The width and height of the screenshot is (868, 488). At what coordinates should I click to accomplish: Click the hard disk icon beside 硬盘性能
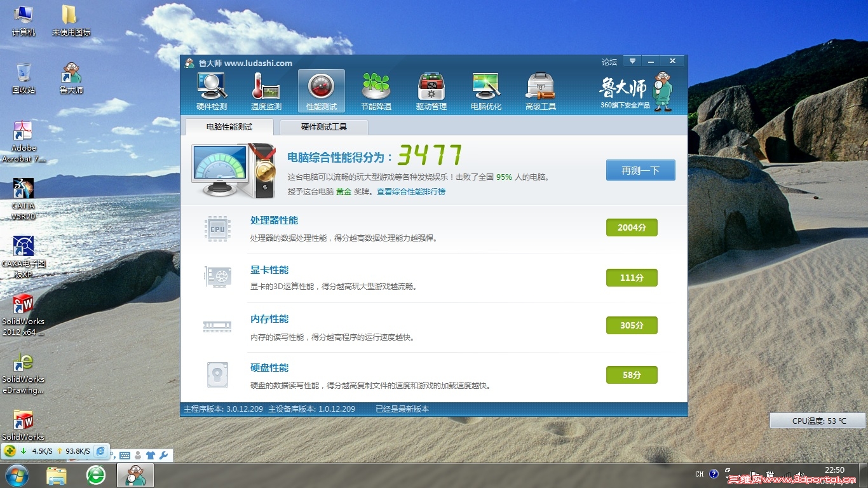[x=217, y=375]
